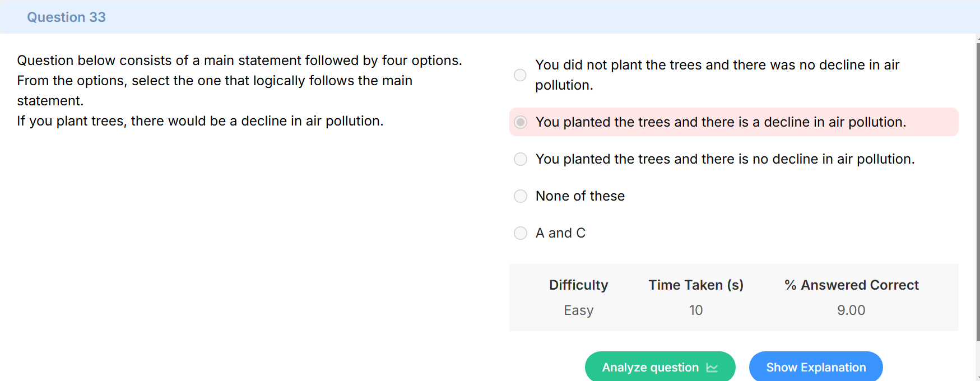Click the vertical scrollbar on the right edge
980x381 pixels.
978,190
